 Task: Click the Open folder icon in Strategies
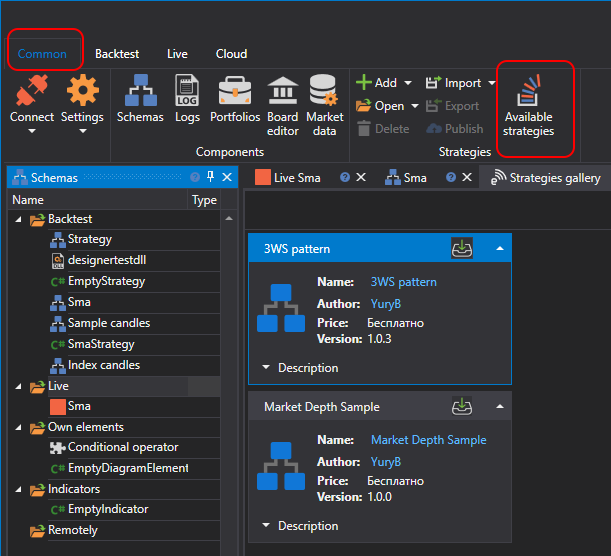(364, 106)
